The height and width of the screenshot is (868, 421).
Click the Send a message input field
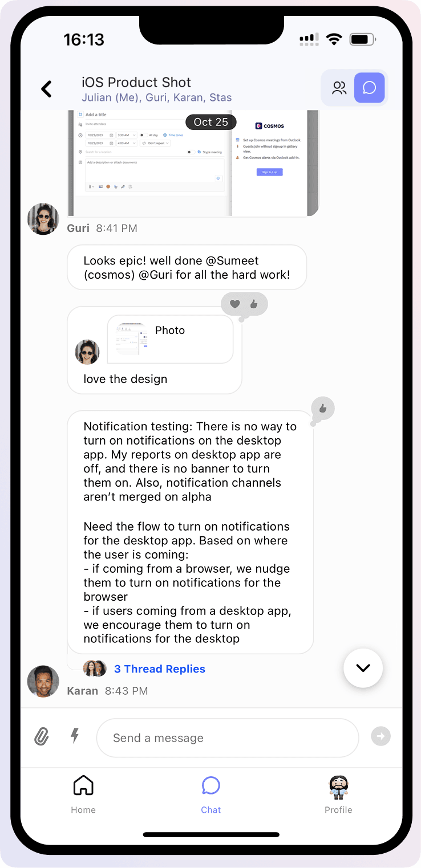click(228, 737)
